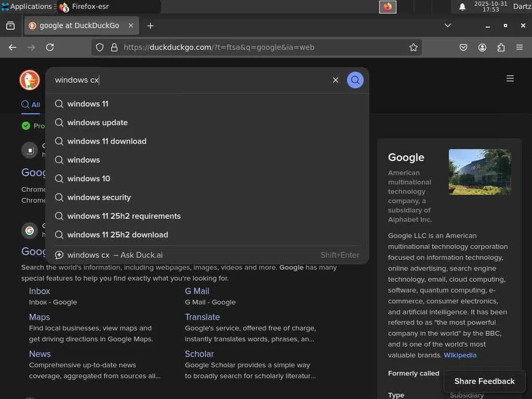Click the Google favicon beside the second result
This screenshot has height=399, width=532.
30,231
